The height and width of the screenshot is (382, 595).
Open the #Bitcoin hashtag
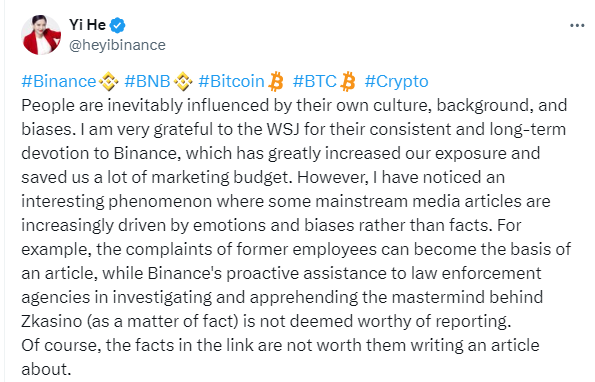pyautogui.click(x=231, y=81)
